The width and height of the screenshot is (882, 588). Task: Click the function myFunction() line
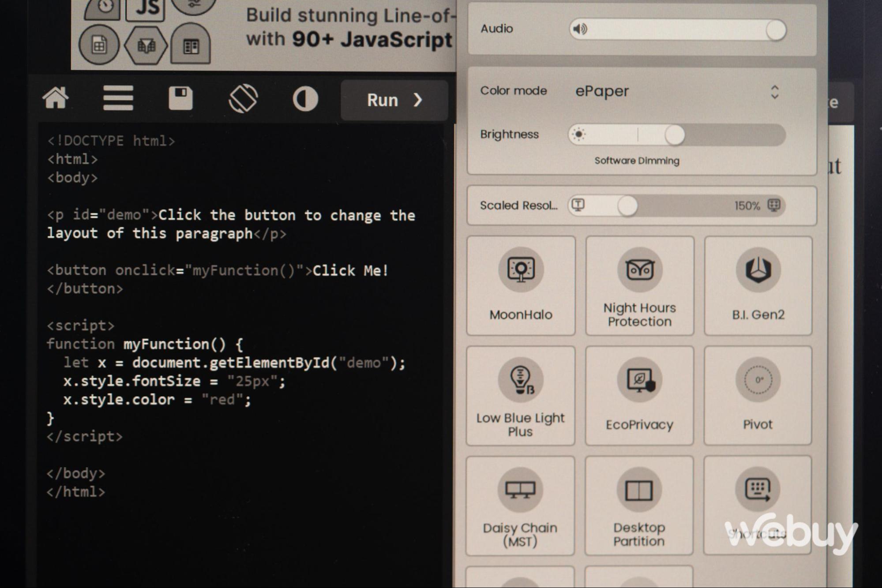[x=145, y=344]
